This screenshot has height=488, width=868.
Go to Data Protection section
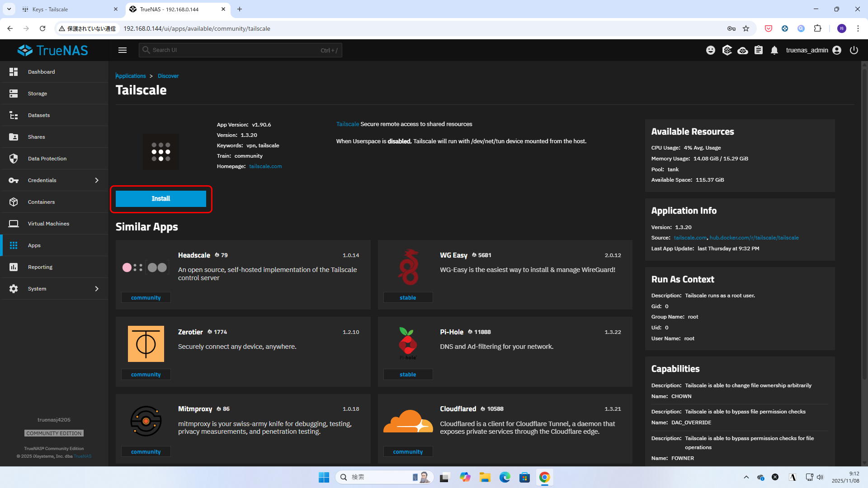[47, 159]
